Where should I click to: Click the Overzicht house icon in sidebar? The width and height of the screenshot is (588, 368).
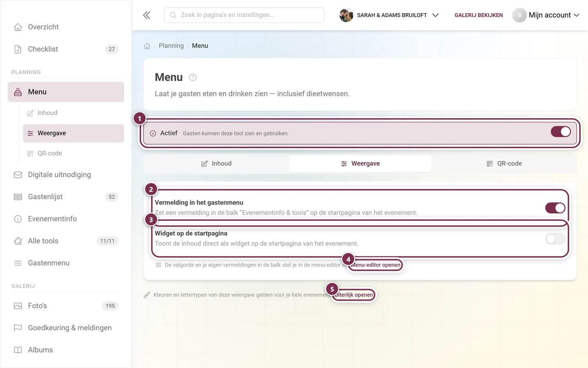18,27
